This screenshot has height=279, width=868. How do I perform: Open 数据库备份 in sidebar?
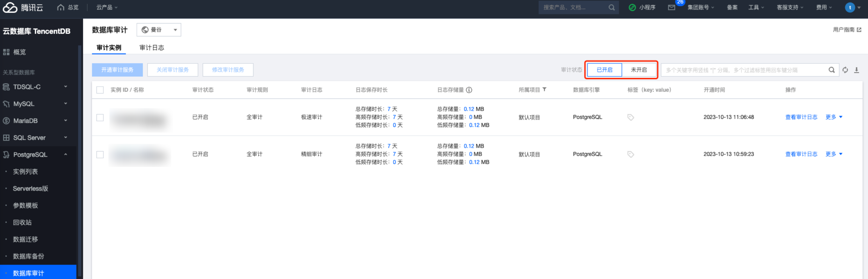[28, 256]
